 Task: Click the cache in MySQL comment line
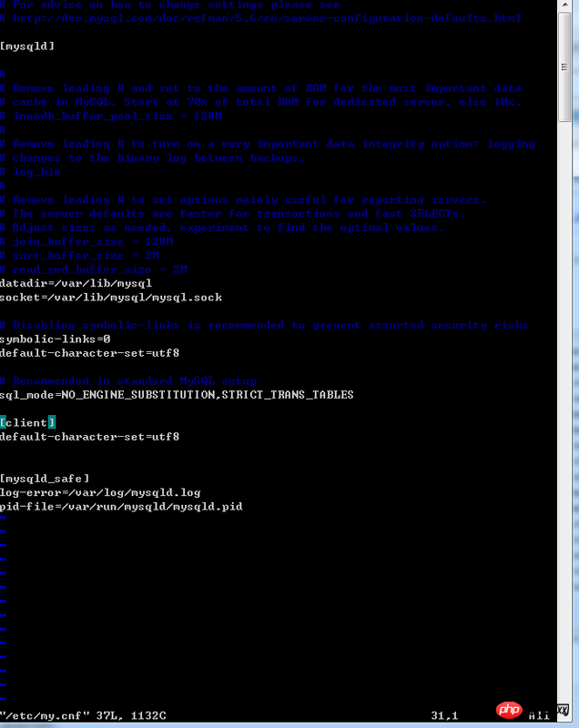(260, 102)
